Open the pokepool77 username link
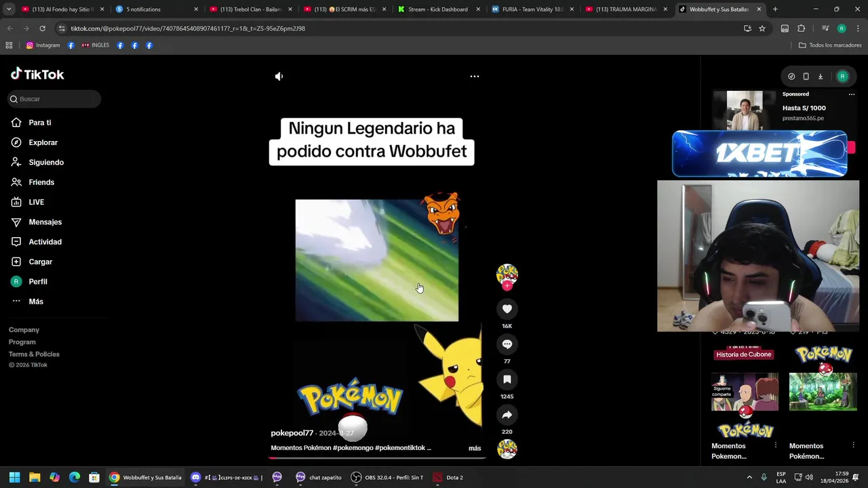The width and height of the screenshot is (868, 488). pyautogui.click(x=292, y=433)
